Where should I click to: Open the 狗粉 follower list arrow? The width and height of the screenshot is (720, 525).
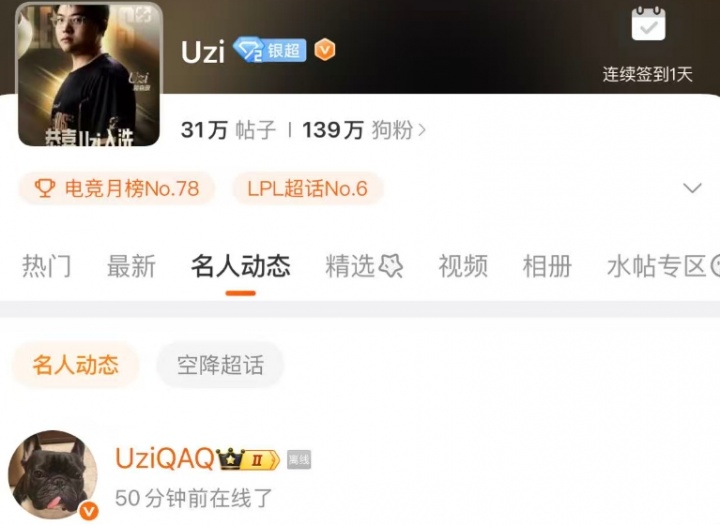click(422, 130)
